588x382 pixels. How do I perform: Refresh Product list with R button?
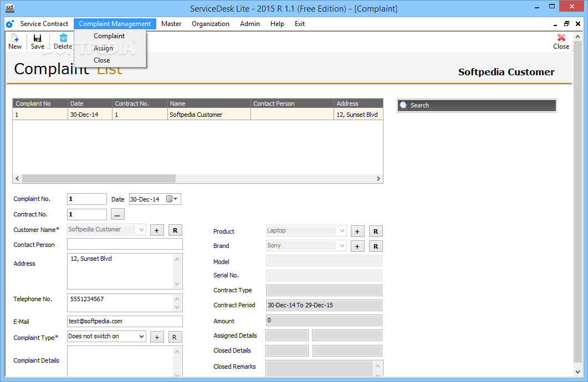point(376,231)
